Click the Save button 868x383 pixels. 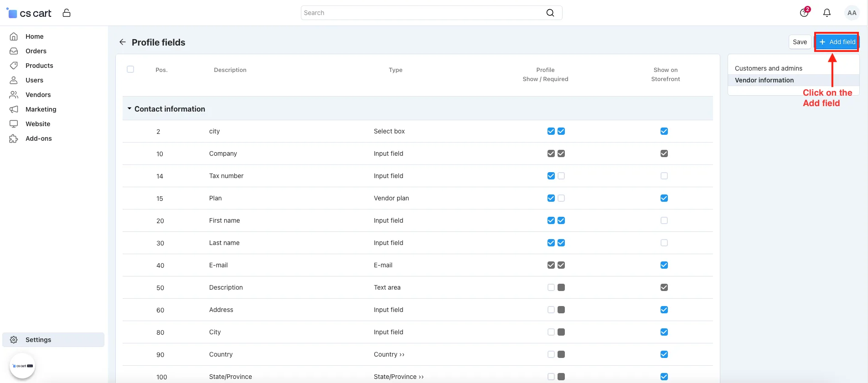click(x=800, y=42)
